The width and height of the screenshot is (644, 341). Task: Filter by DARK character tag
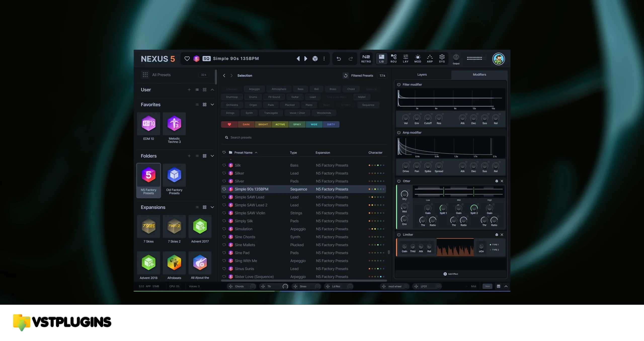(246, 124)
